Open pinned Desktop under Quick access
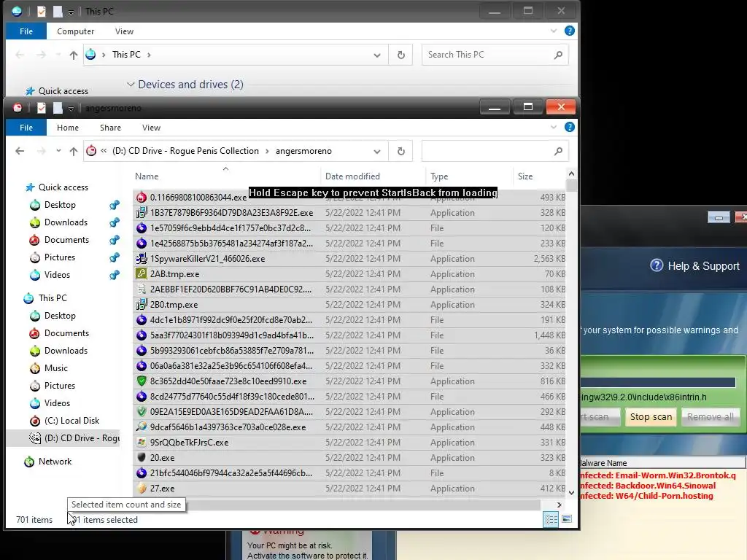This screenshot has height=560, width=747. click(60, 205)
